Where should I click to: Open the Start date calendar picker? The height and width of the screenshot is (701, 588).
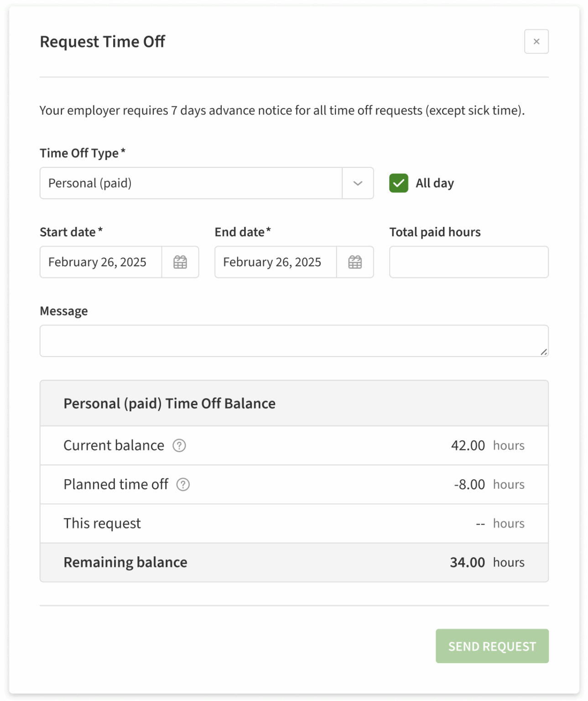[x=180, y=262]
